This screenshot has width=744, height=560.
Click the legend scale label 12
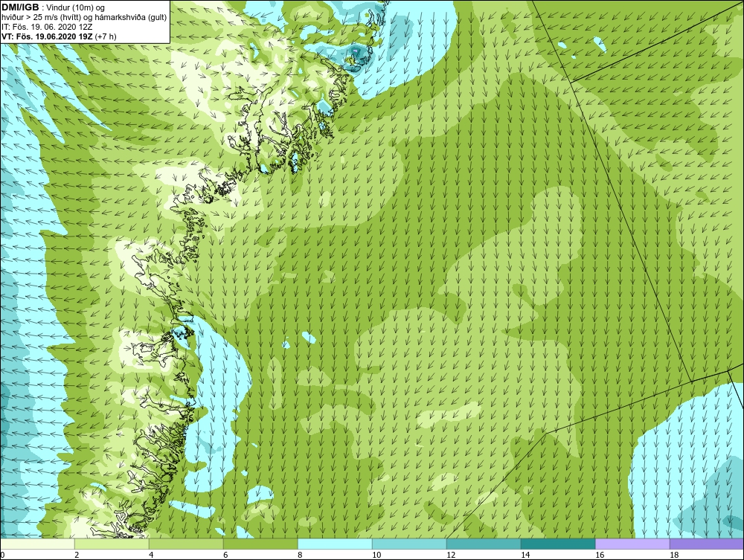click(x=451, y=555)
